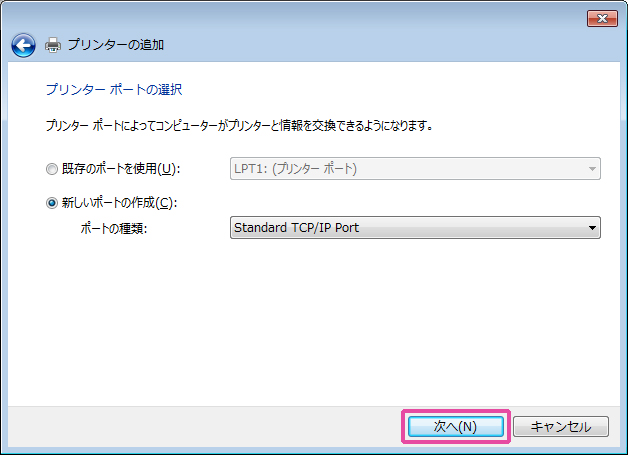Click the 新しいポートの作成(C) label text
The width and height of the screenshot is (628, 455).
click(x=118, y=203)
